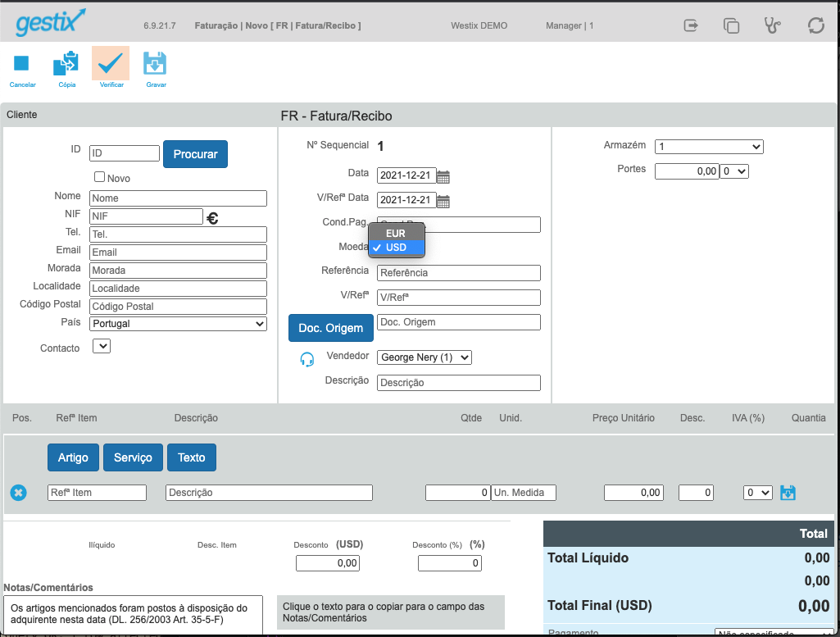Open the Contacto dropdown
Screen dimensions: 840x637
(102, 346)
